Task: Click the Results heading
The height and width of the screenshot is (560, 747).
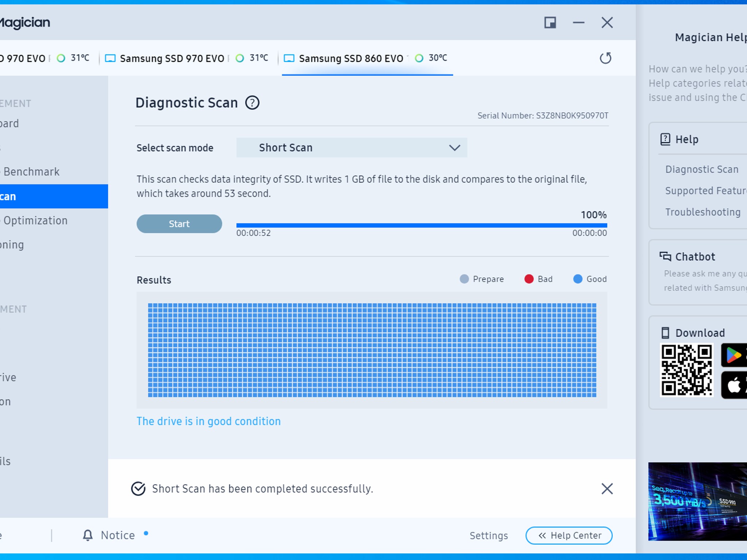Action: tap(154, 280)
